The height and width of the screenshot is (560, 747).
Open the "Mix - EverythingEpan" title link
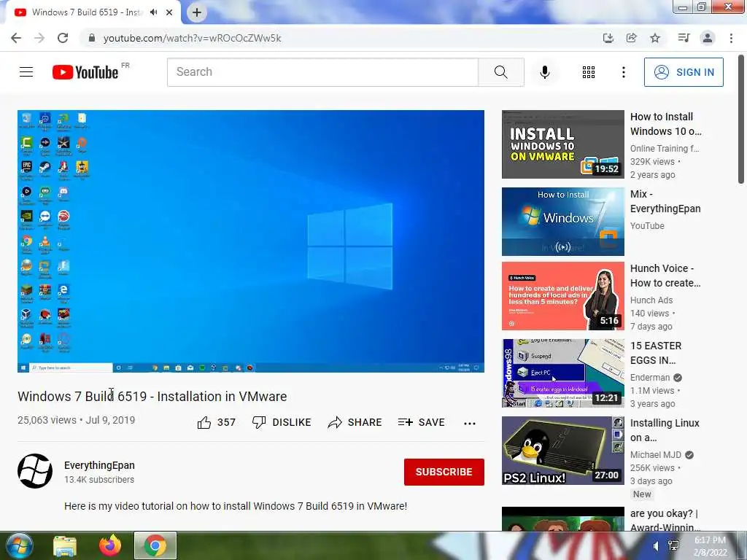665,201
